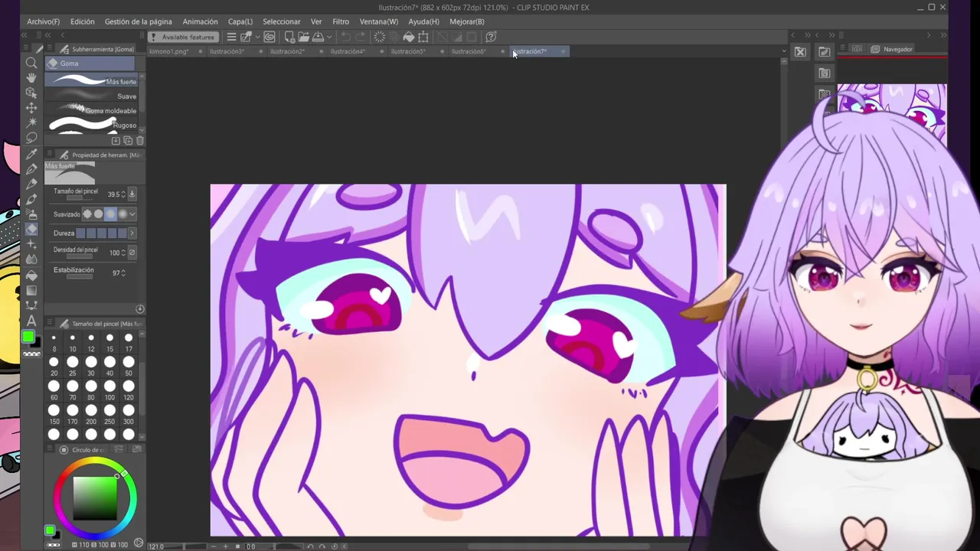Screen dimensions: 980x551
Task: Select the Lasso selection tool
Action: tap(31, 138)
